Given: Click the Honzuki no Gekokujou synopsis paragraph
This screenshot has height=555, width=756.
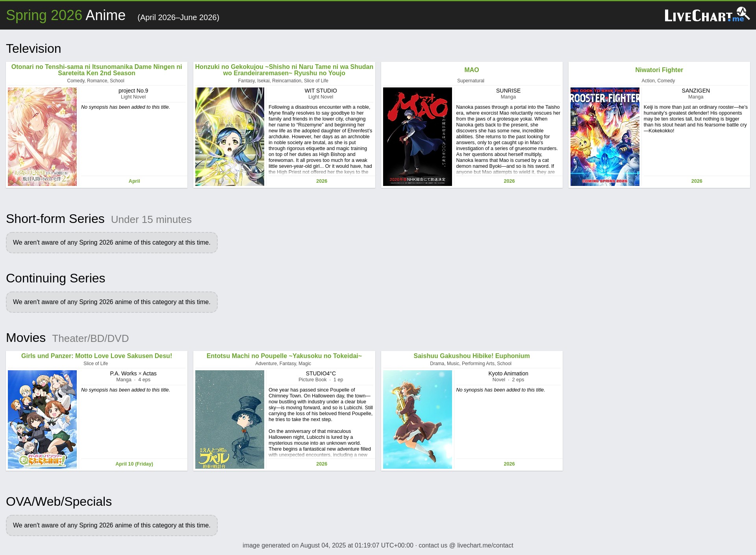Looking at the screenshot, I should pyautogui.click(x=321, y=139).
